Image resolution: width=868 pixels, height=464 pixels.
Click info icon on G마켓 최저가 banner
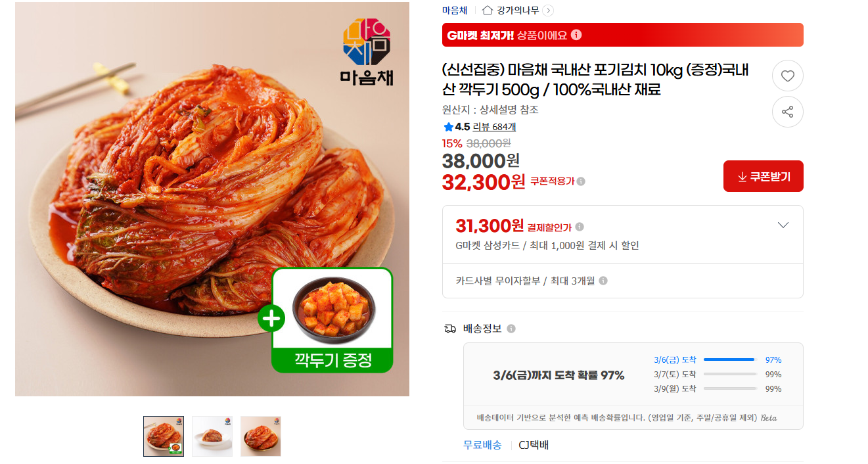point(576,35)
